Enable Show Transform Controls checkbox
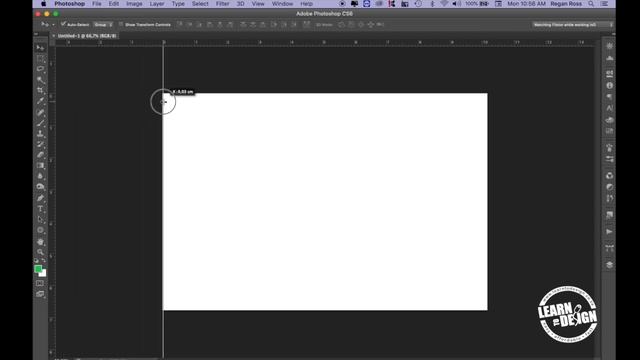 click(121, 24)
